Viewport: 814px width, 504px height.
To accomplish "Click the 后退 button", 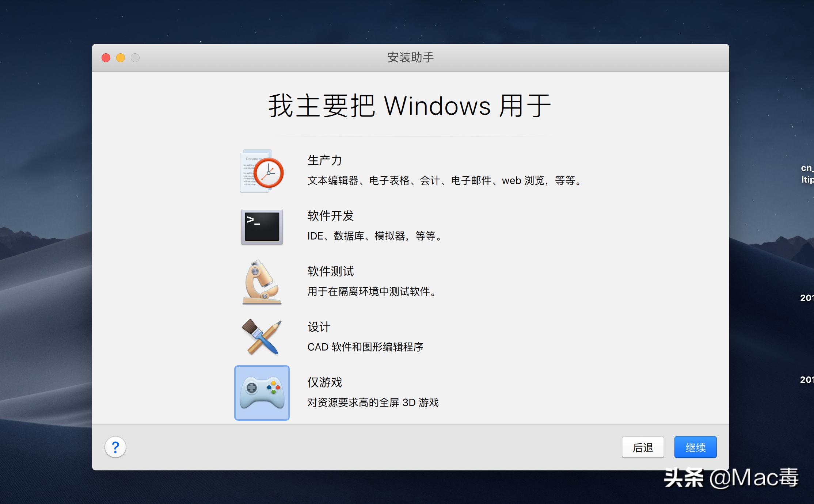I will coord(643,447).
